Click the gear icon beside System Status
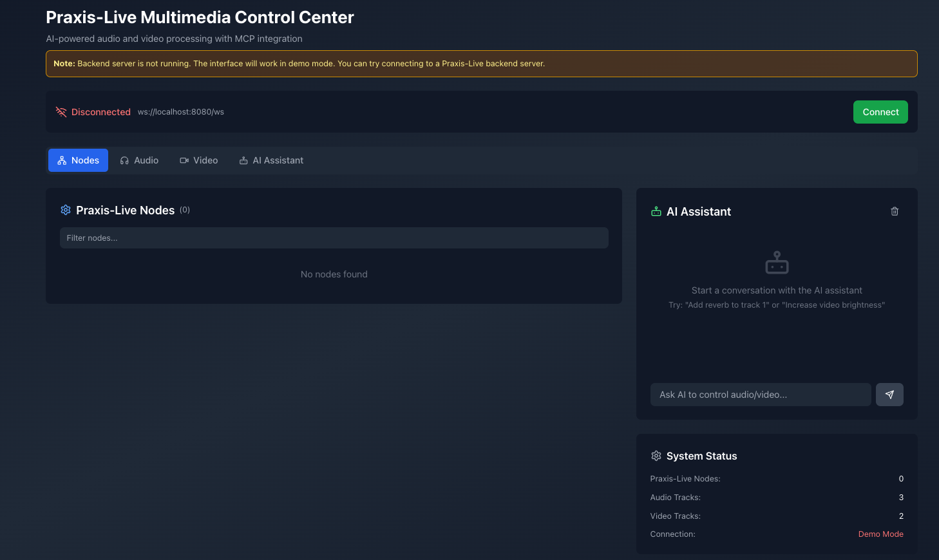The image size is (939, 560). click(x=656, y=456)
